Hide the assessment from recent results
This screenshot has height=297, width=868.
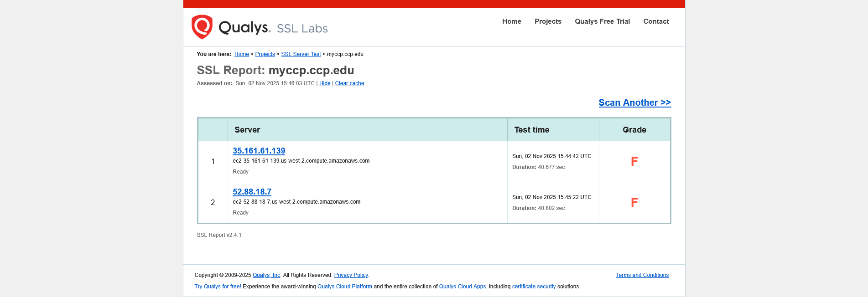[325, 83]
